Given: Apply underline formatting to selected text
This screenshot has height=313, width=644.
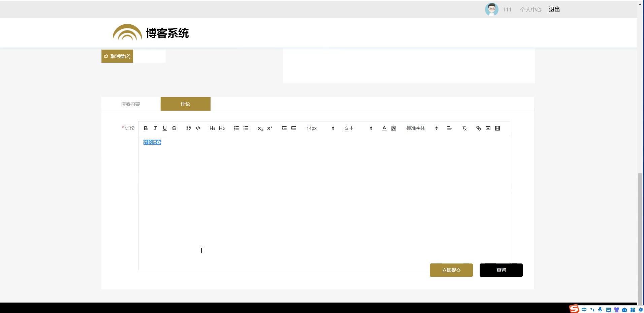Looking at the screenshot, I should click(164, 128).
